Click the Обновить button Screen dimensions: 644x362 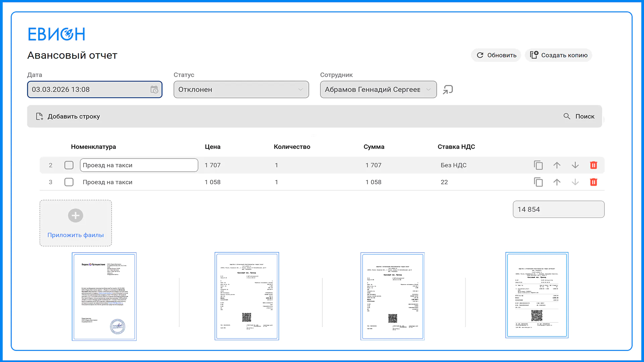[496, 55]
